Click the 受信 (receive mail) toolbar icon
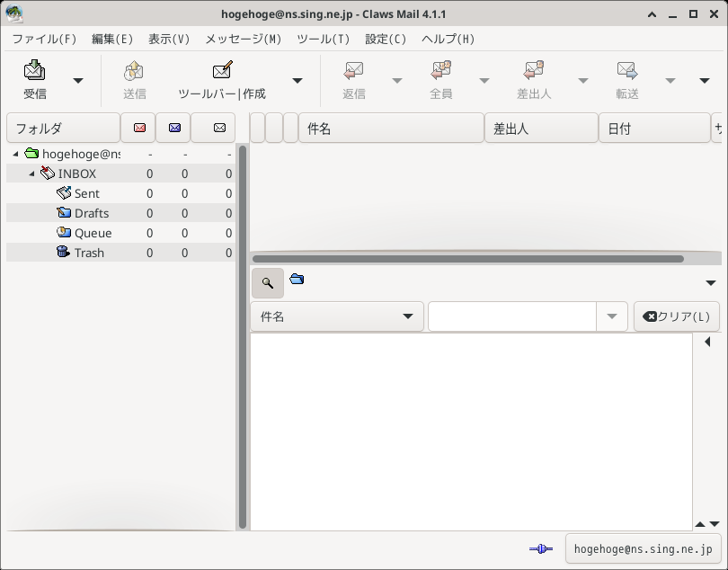 35,80
